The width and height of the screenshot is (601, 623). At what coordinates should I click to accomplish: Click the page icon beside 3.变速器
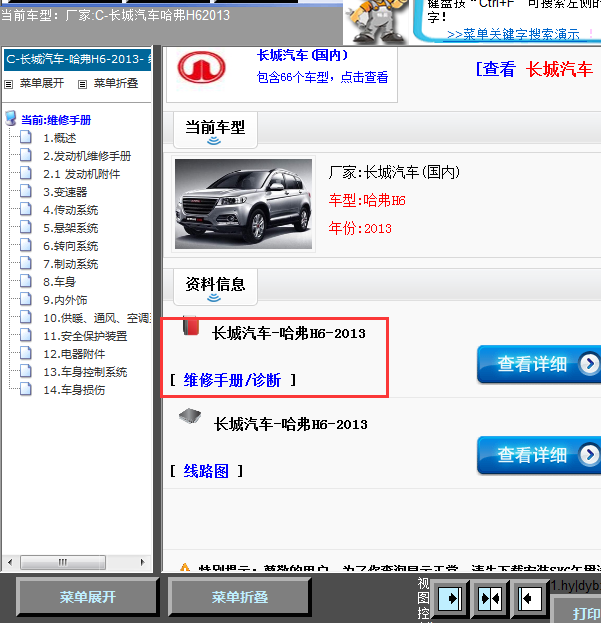coord(26,191)
